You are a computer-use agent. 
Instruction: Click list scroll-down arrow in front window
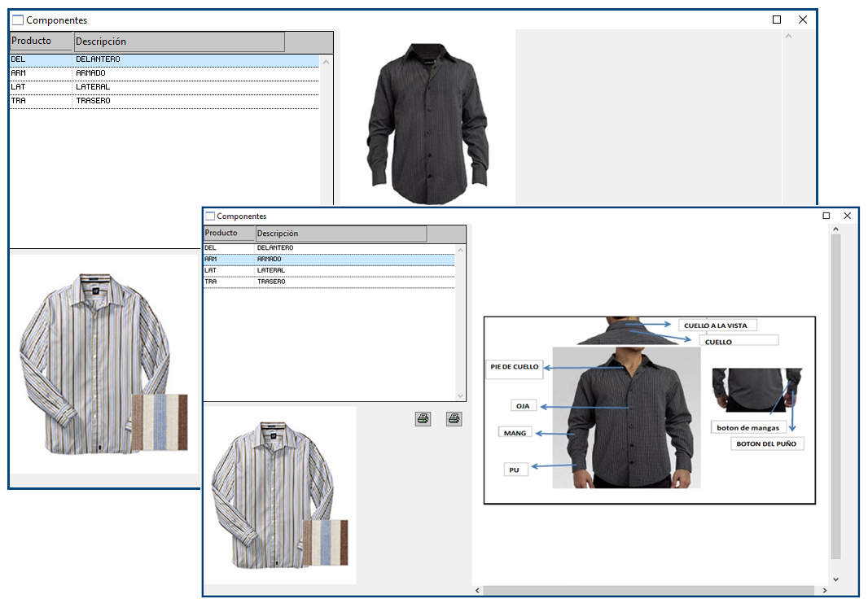(x=460, y=395)
